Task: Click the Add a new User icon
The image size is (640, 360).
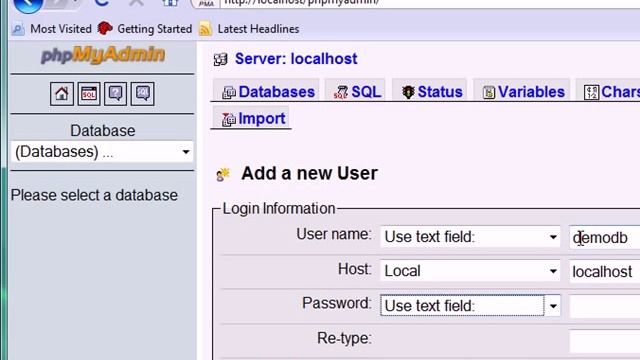Action: click(223, 174)
